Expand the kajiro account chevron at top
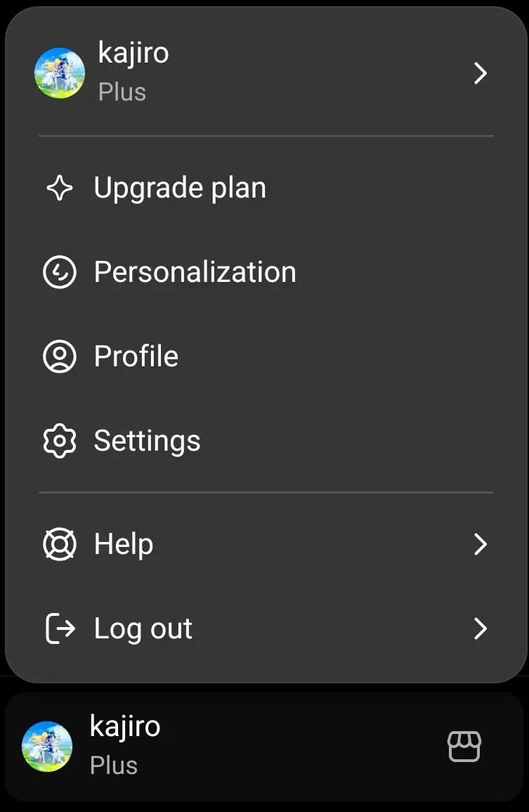 tap(481, 73)
